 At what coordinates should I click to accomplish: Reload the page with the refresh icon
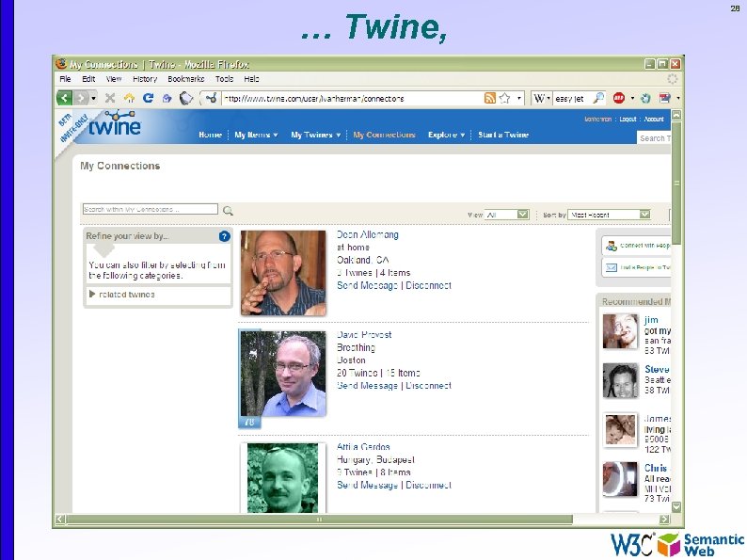(148, 98)
